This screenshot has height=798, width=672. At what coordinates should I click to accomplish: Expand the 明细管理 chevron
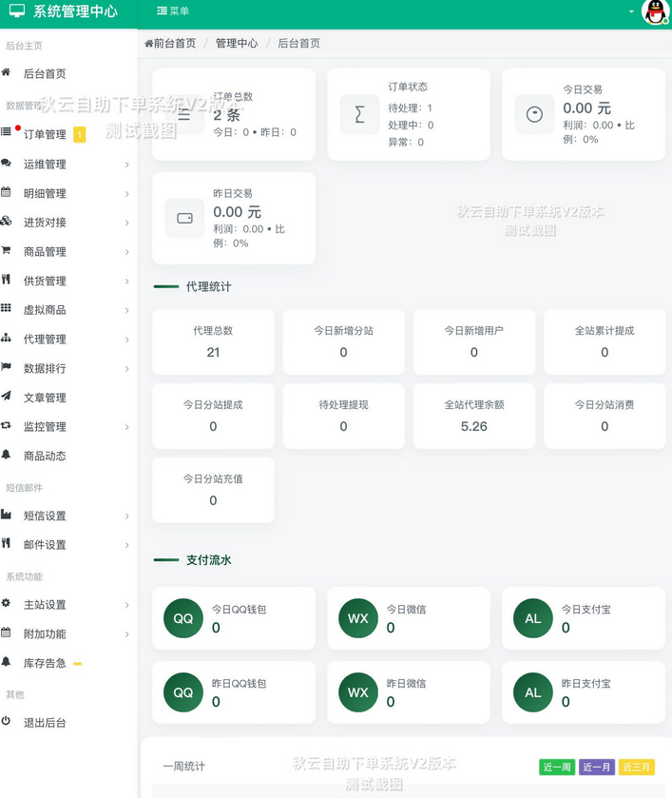(126, 194)
